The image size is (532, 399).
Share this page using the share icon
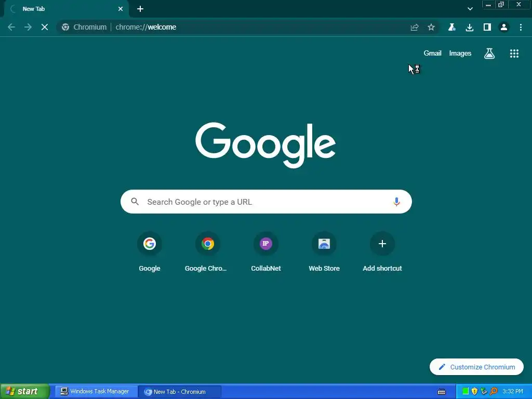coord(414,27)
